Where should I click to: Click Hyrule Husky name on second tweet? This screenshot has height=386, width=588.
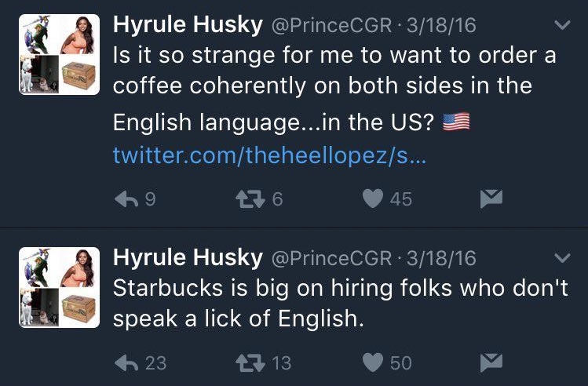[188, 257]
